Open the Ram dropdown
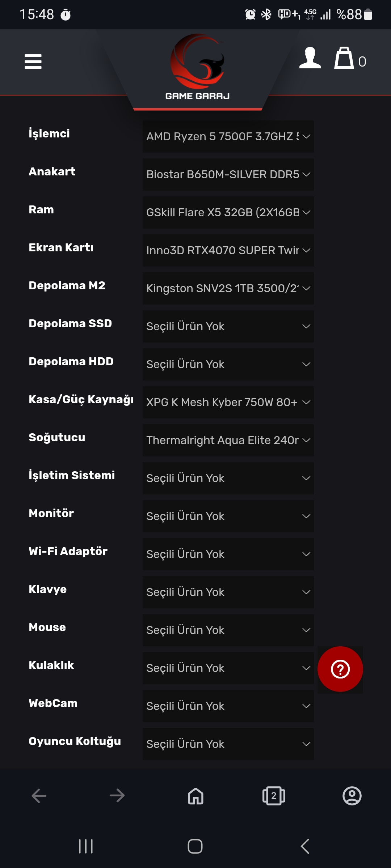This screenshot has width=391, height=868. [x=228, y=212]
